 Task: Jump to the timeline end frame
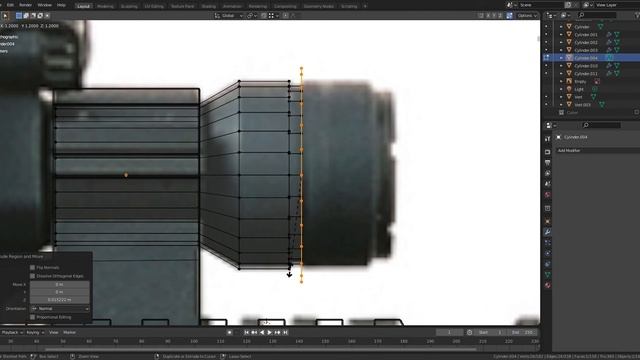pyautogui.click(x=285, y=333)
